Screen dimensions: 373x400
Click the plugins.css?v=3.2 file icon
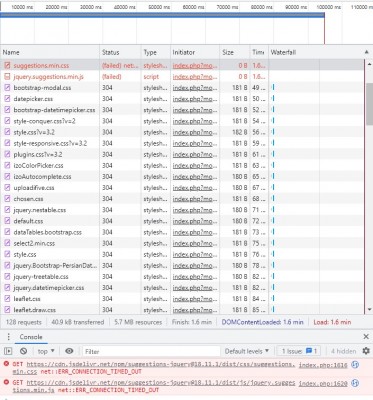(x=7, y=154)
